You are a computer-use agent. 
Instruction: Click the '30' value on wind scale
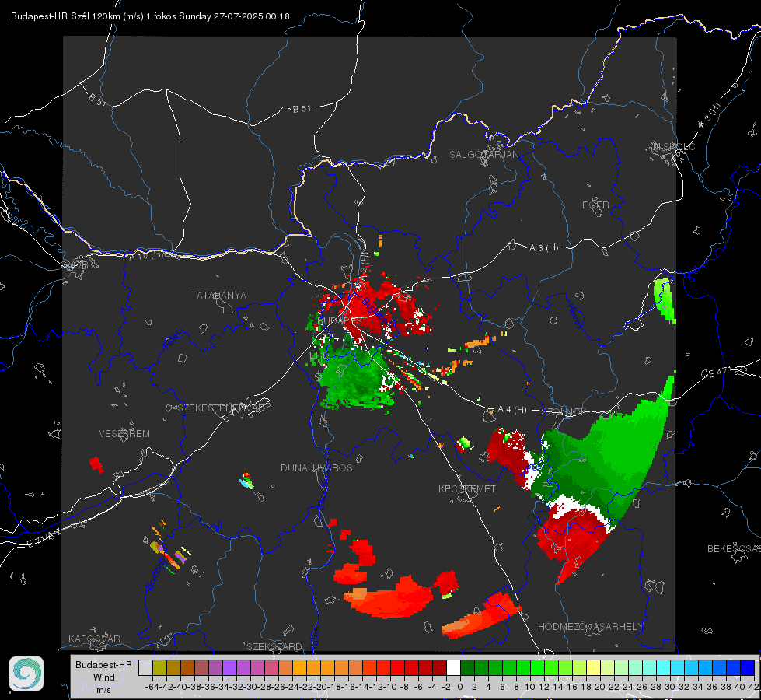click(x=670, y=687)
